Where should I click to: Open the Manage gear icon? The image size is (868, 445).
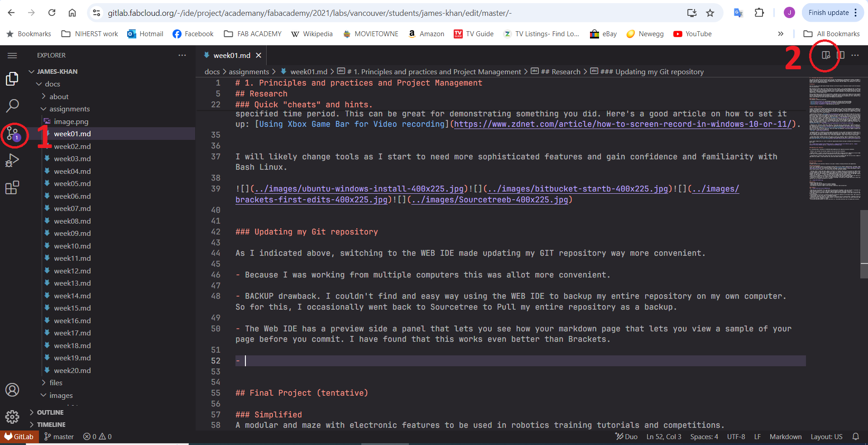click(x=12, y=416)
